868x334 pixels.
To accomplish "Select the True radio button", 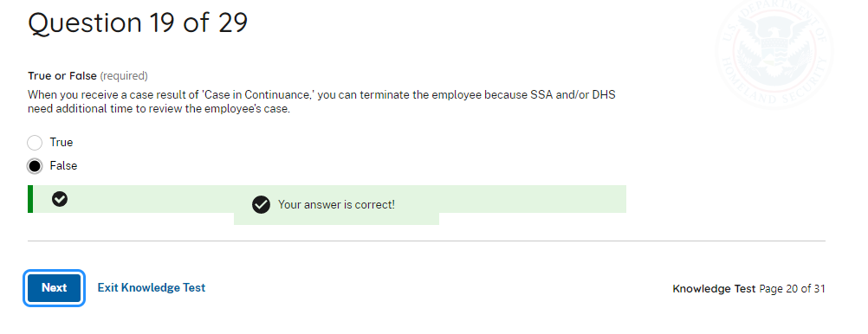I will tap(35, 143).
